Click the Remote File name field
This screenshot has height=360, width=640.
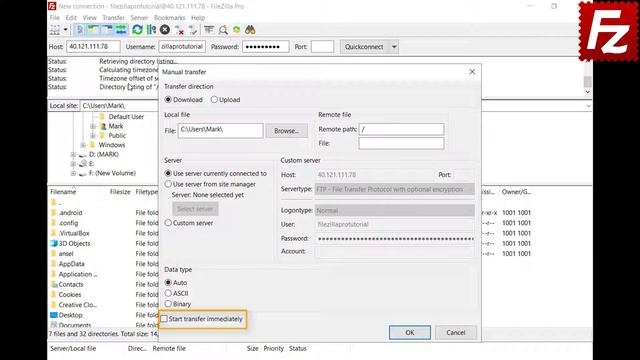click(x=401, y=143)
